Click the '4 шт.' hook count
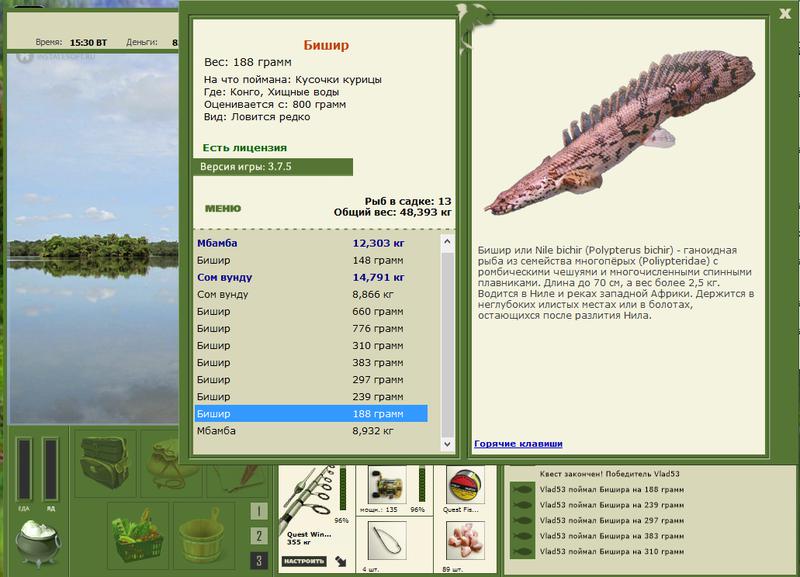This screenshot has height=577, width=800. pos(370,569)
